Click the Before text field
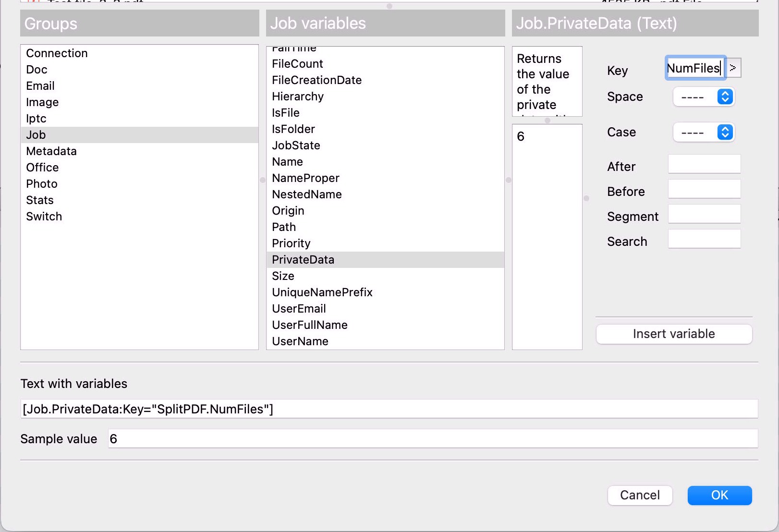 [704, 189]
